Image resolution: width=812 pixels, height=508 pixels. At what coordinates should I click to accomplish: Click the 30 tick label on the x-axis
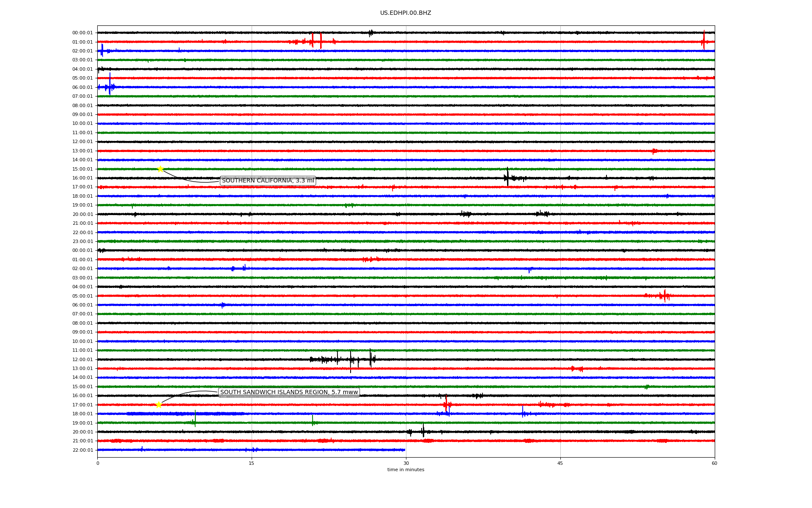pos(406,463)
